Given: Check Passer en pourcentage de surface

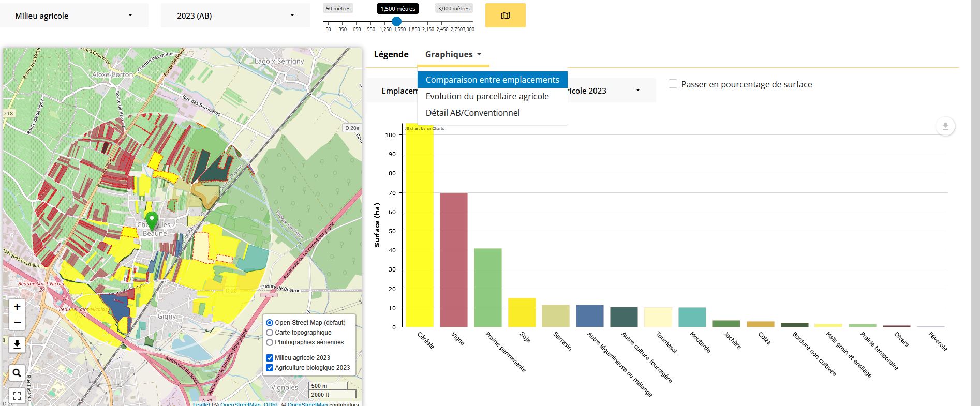Looking at the screenshot, I should pyautogui.click(x=673, y=84).
